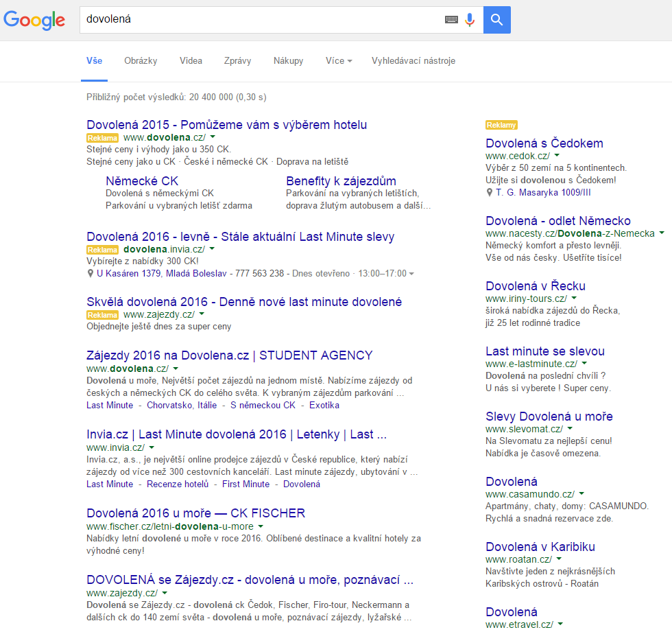This screenshot has height=632, width=672.
Task: Expand arrow beside www.fischer.cz/letni-dovolena-u-more URL
Action: (x=261, y=526)
